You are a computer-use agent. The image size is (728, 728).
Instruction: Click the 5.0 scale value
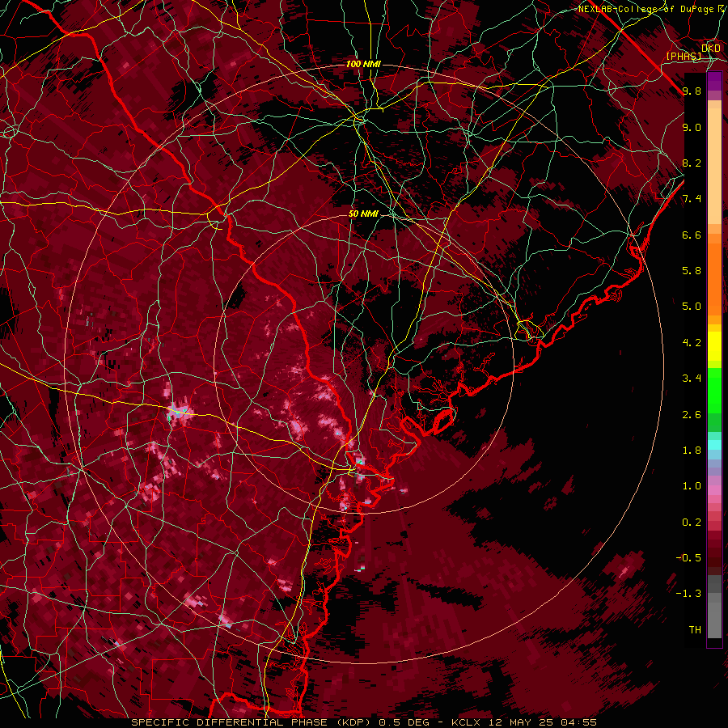click(x=692, y=307)
